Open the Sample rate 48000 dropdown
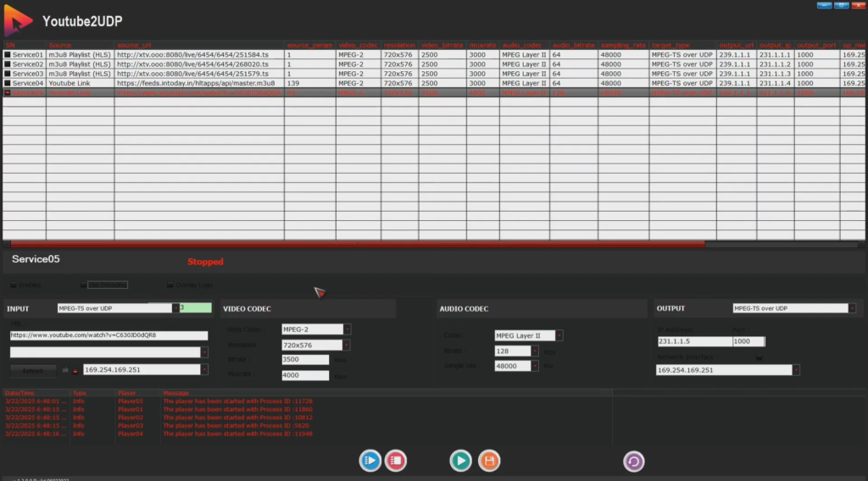 [535, 366]
